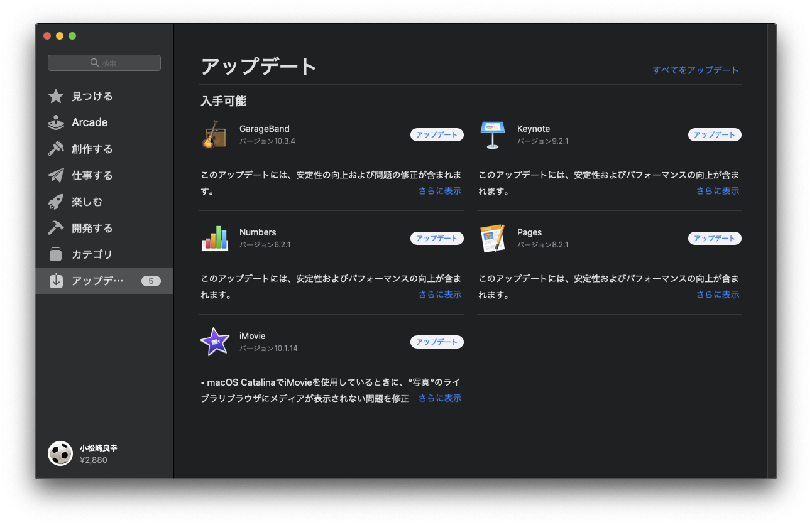Go to the 仕事する section
812x525 pixels.
coord(104,175)
